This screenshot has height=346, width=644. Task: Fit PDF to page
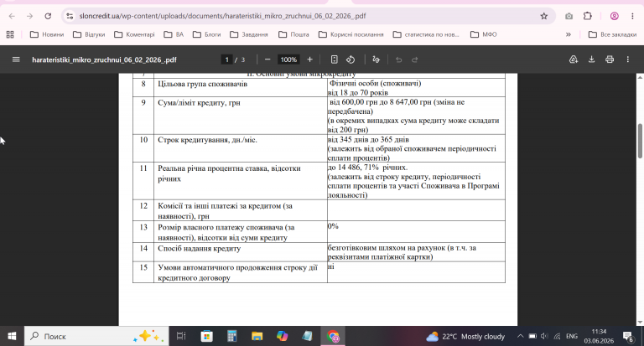pos(335,59)
